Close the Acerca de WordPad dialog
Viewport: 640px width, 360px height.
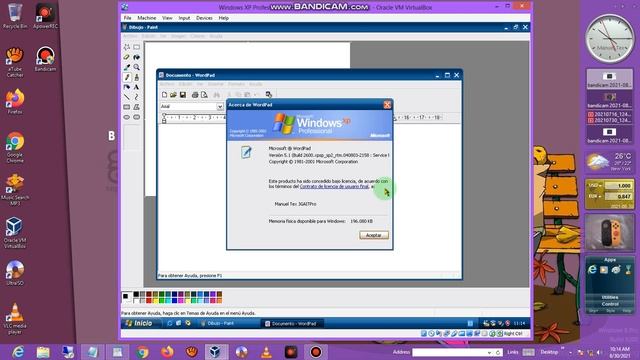[x=387, y=105]
